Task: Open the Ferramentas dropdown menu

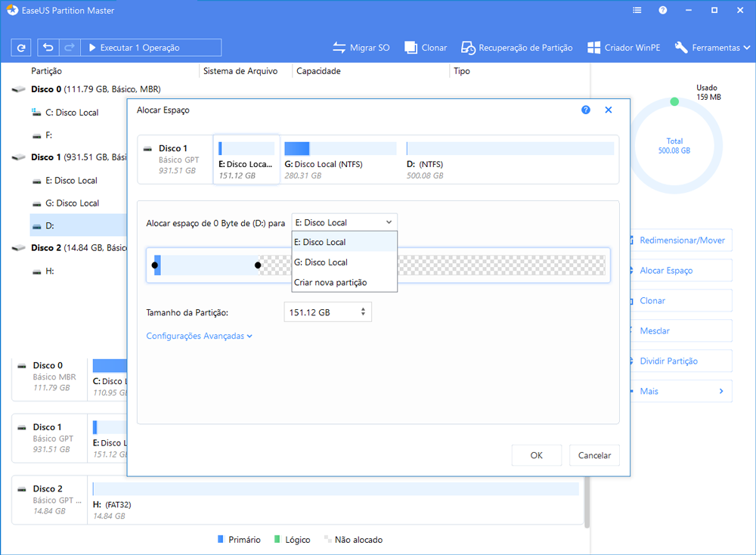Action: [x=712, y=48]
